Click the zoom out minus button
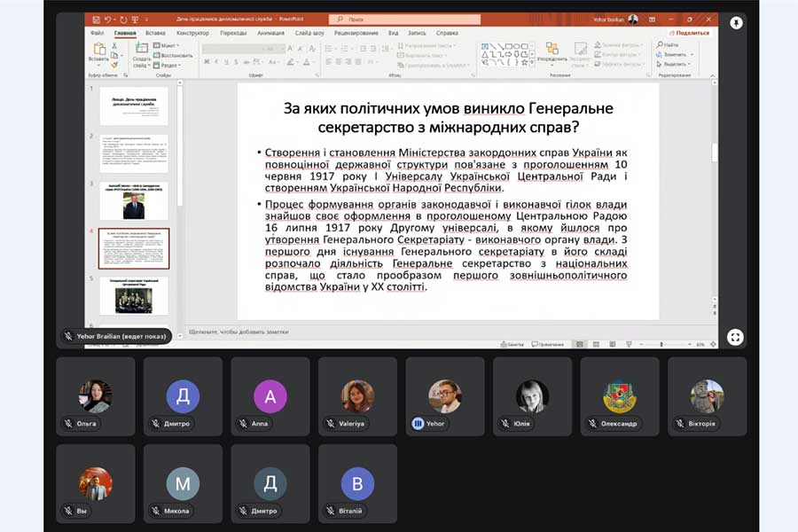798x532 pixels. [x=641, y=345]
